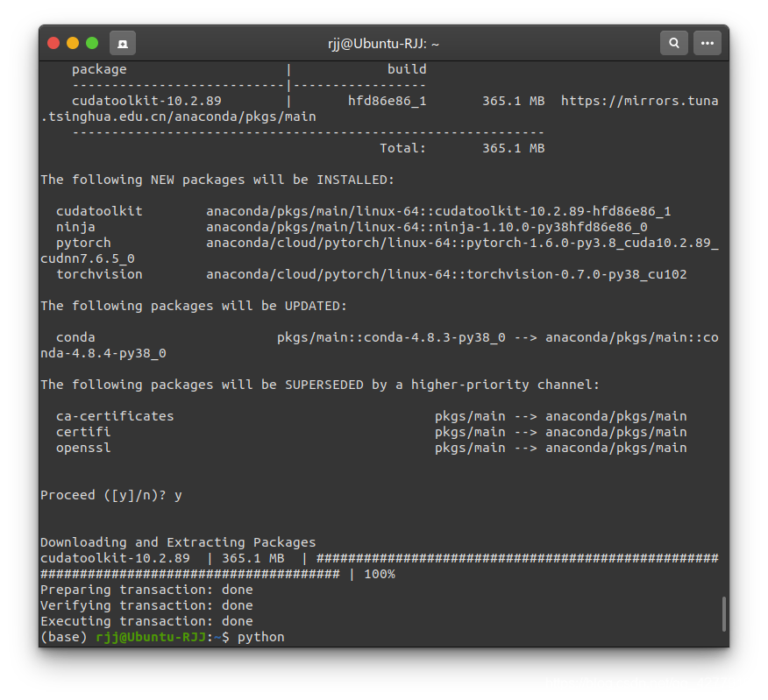Click the 'build' column header
Screen dimensions: 768x700
[407, 69]
